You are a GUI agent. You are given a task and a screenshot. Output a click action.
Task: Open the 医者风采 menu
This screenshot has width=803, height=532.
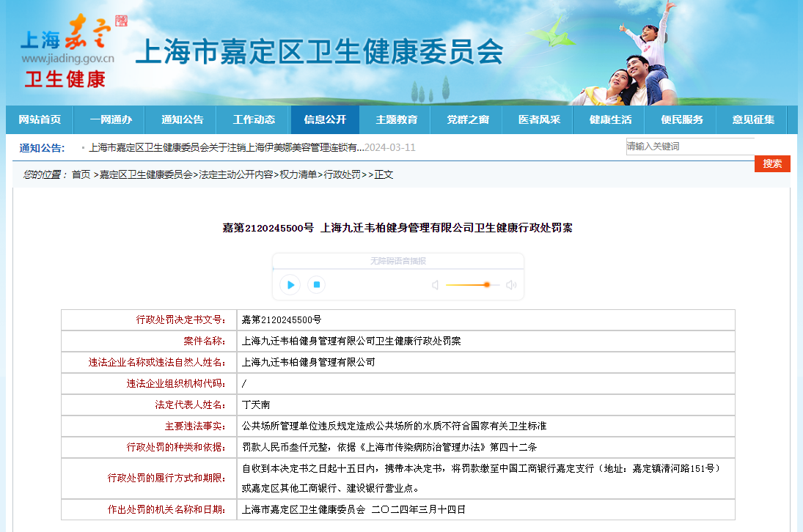pos(539,119)
